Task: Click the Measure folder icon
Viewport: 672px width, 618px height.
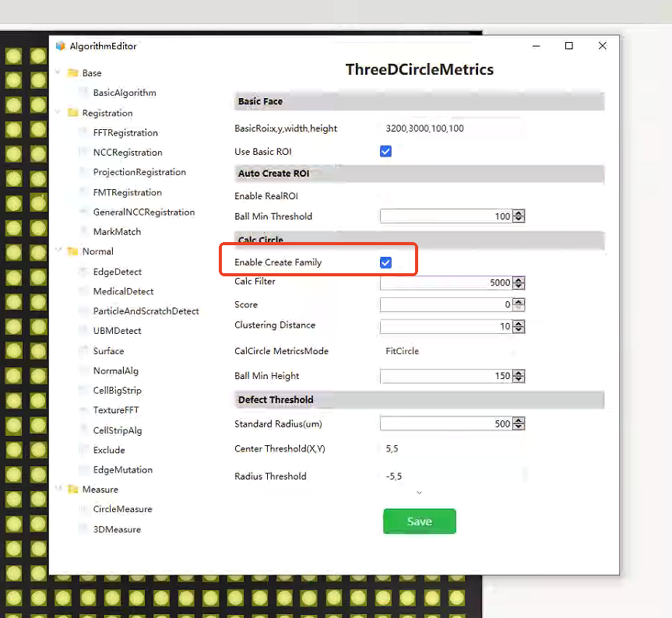Action: (x=73, y=489)
